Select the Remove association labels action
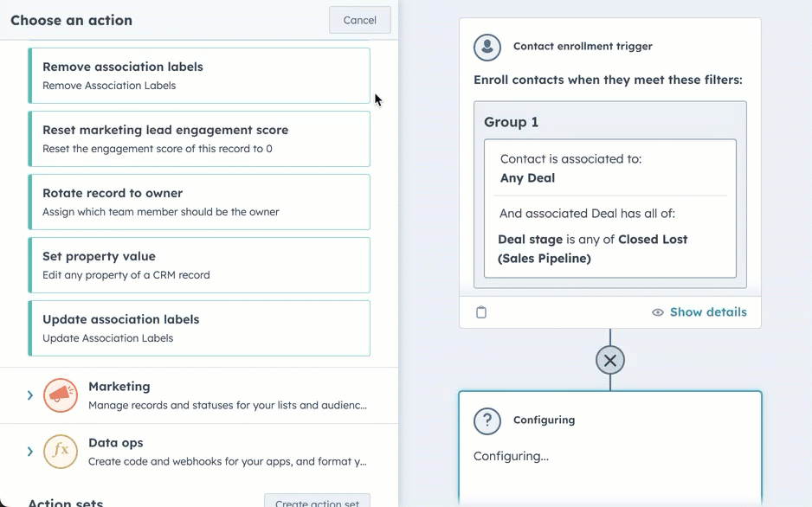The height and width of the screenshot is (507, 812). 199,75
